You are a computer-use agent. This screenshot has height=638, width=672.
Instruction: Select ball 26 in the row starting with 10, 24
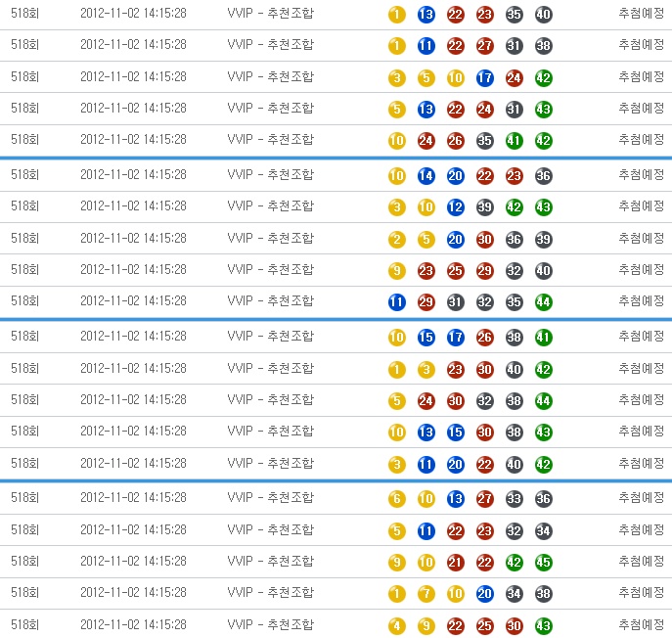tap(456, 141)
